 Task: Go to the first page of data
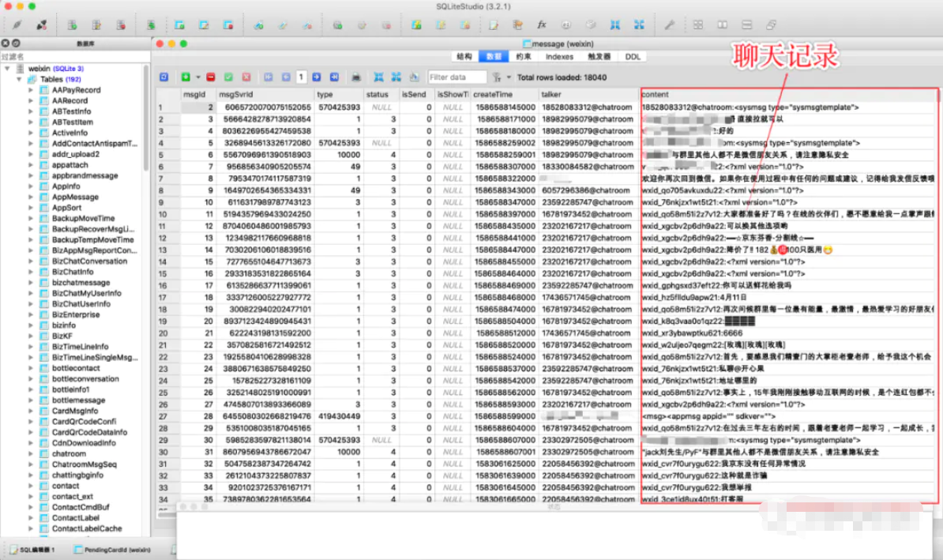[269, 77]
